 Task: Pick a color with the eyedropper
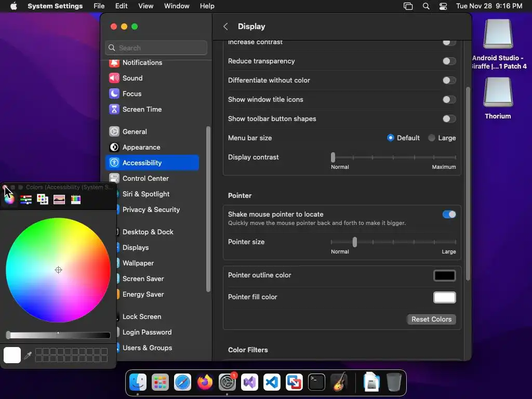[x=28, y=355]
